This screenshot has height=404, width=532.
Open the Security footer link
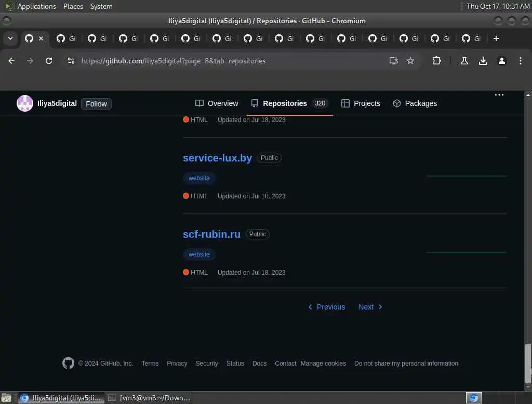coord(207,363)
